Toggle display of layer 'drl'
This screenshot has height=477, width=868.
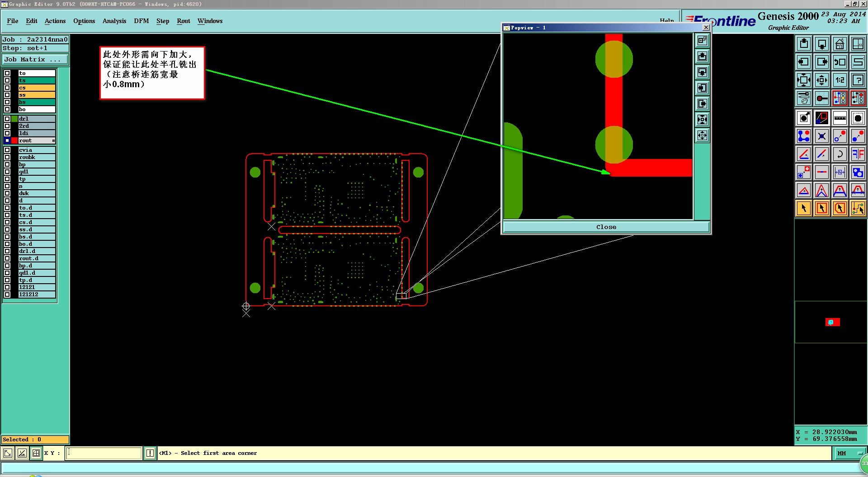[7, 119]
